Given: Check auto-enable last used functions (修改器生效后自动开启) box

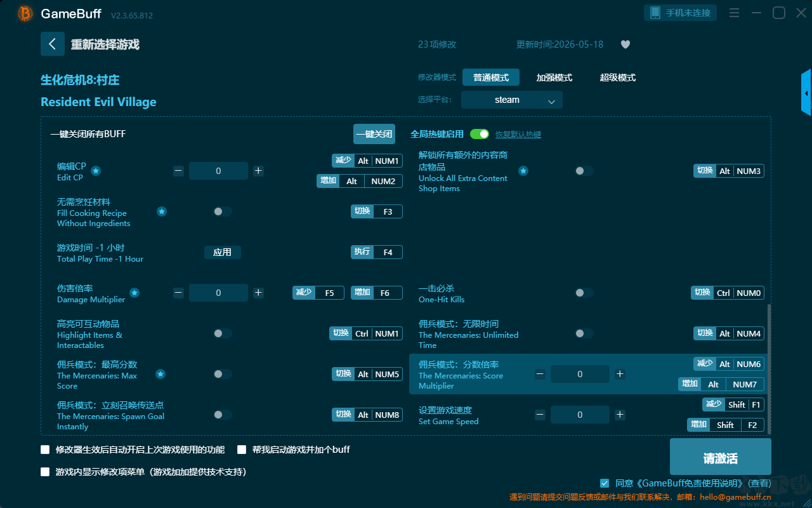Looking at the screenshot, I should 45,450.
